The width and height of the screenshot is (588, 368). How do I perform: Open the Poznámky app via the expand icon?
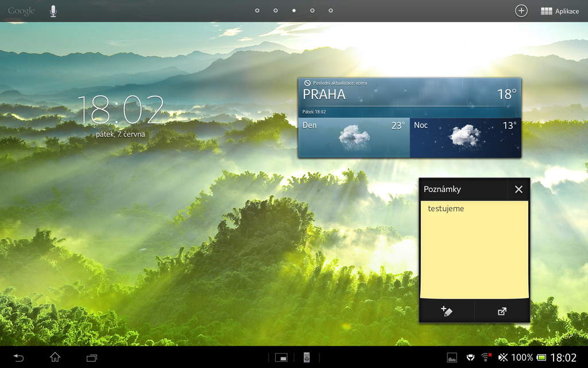click(x=501, y=311)
